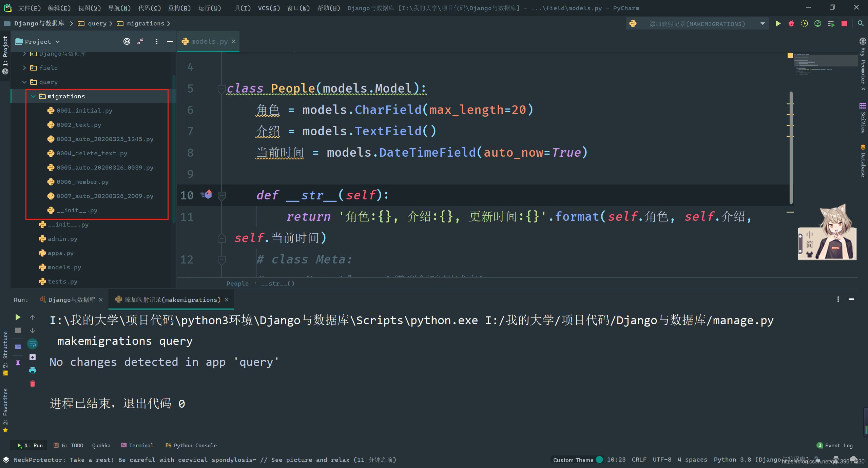This screenshot has width=868, height=468.
Task: Collapse the migrations folder
Action: point(33,96)
